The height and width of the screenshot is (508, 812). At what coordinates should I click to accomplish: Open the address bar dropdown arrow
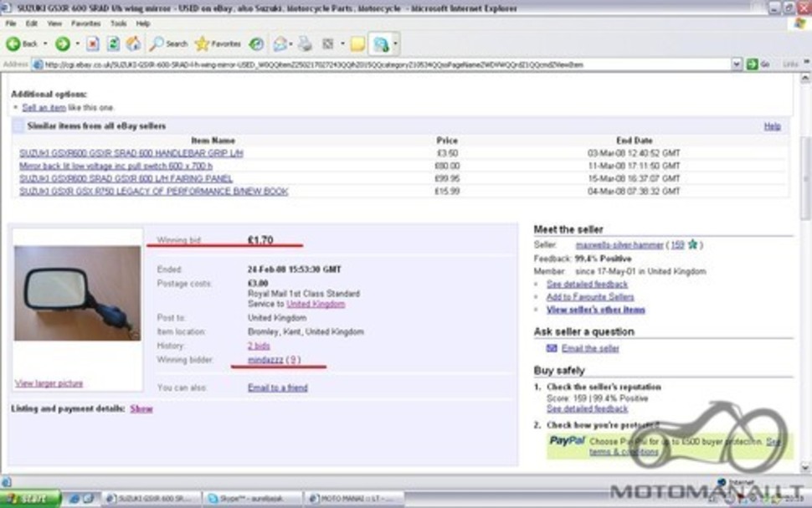point(737,64)
